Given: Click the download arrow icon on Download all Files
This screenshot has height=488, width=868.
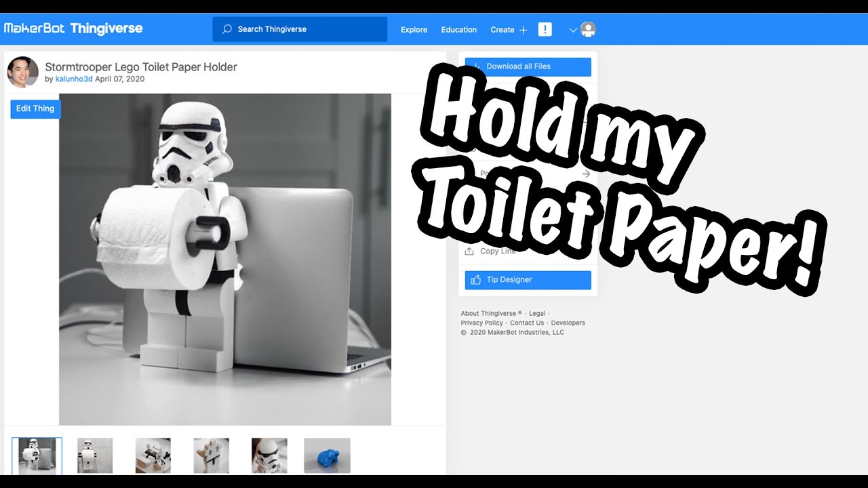Looking at the screenshot, I should [475, 66].
